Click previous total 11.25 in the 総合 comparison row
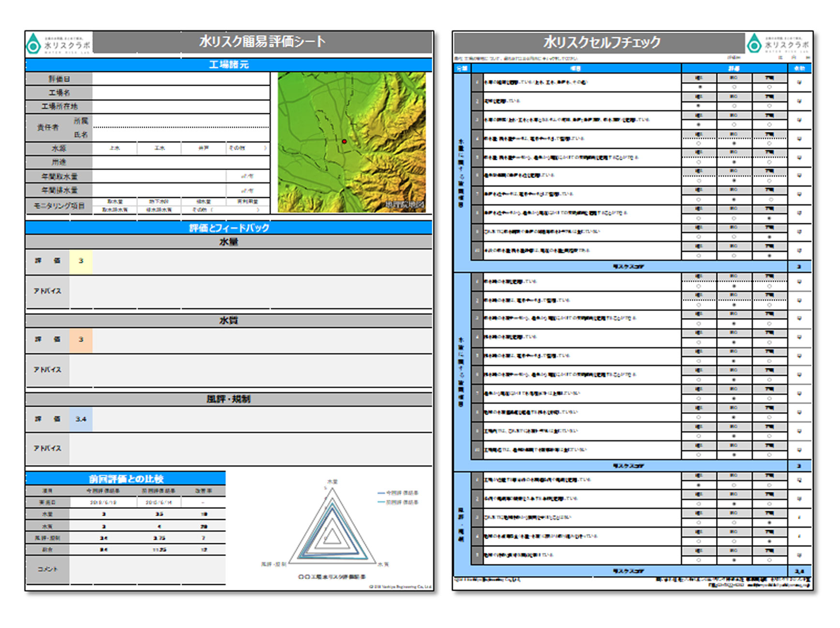840x628 pixels. [x=159, y=550]
